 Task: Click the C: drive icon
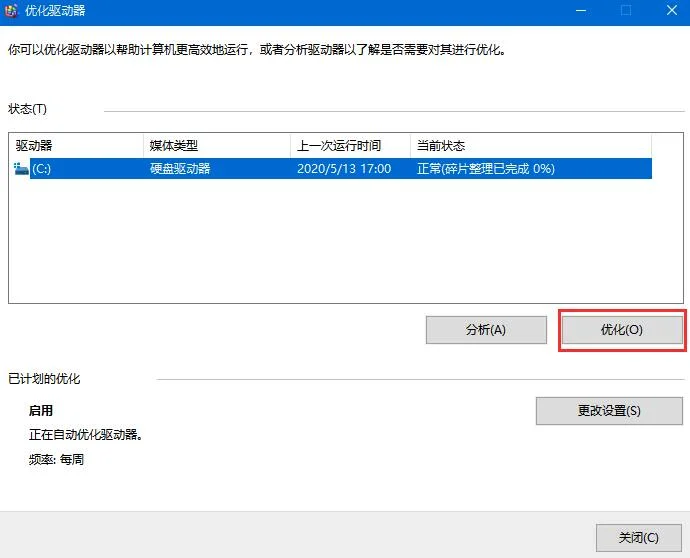click(x=21, y=169)
